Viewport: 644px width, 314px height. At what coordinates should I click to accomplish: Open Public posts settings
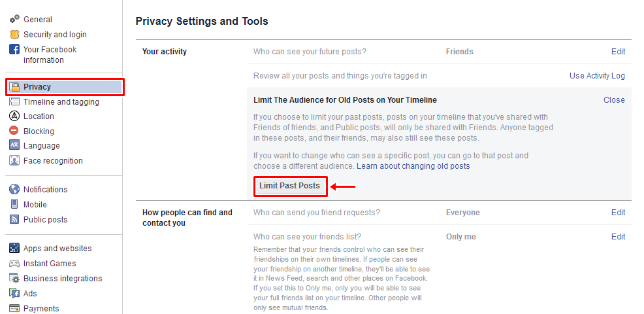point(45,220)
